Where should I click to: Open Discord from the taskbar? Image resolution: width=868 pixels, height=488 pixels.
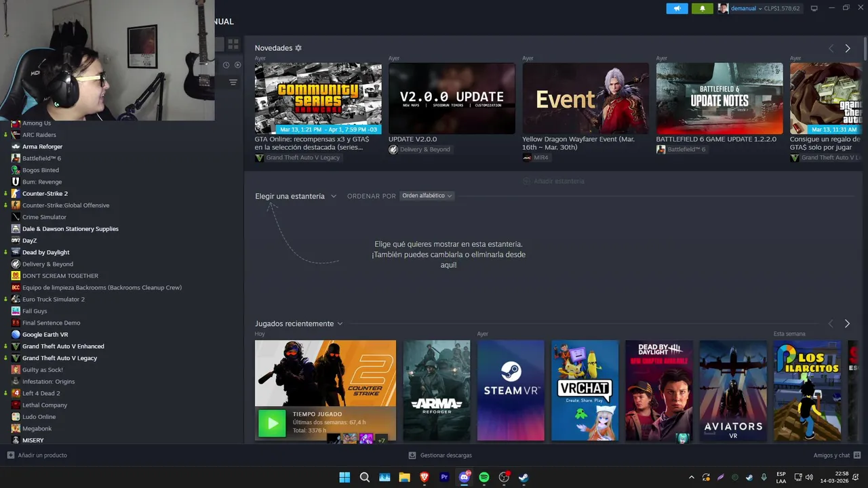(x=465, y=477)
